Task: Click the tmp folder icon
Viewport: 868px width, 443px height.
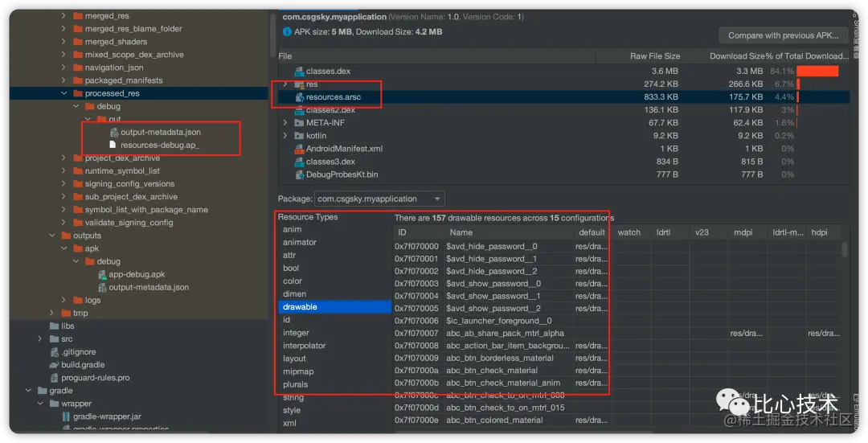Action: pyautogui.click(x=66, y=313)
